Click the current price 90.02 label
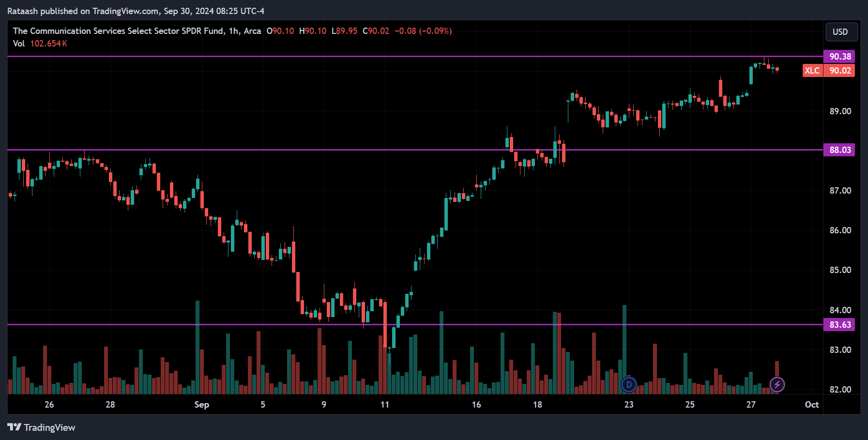 pos(839,71)
